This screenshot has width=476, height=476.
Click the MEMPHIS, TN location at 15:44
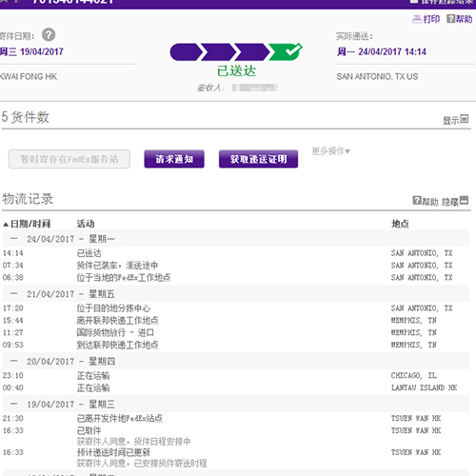tap(414, 321)
